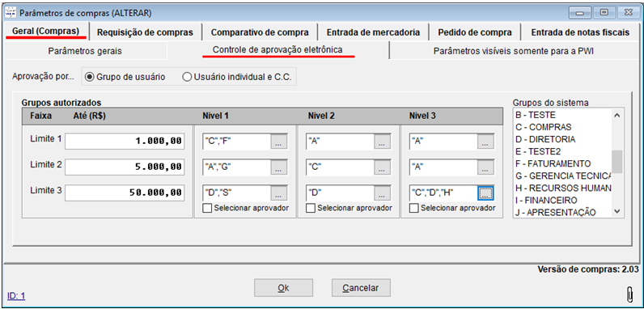This screenshot has height=309, width=644.
Task: Select I - FINANCEIRO in system groups
Action: click(547, 200)
